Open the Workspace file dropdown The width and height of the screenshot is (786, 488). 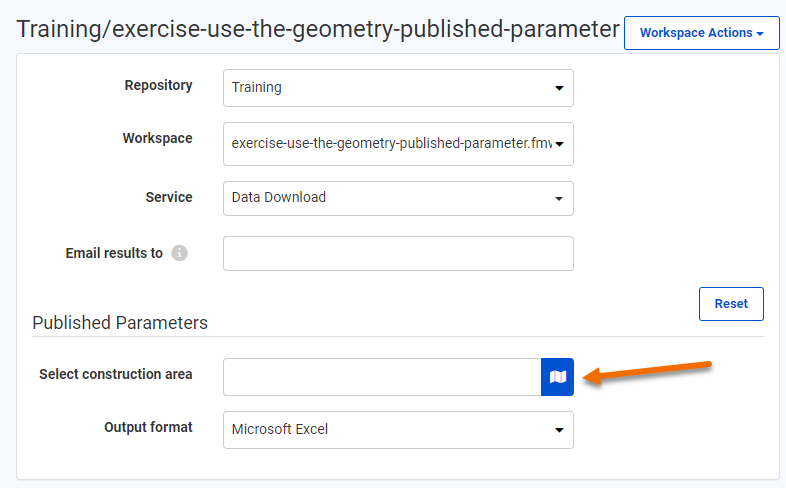[x=398, y=143]
